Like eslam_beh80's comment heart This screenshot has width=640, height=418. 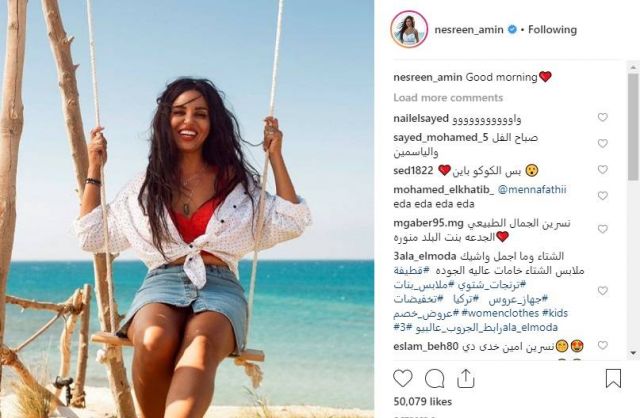(x=602, y=345)
